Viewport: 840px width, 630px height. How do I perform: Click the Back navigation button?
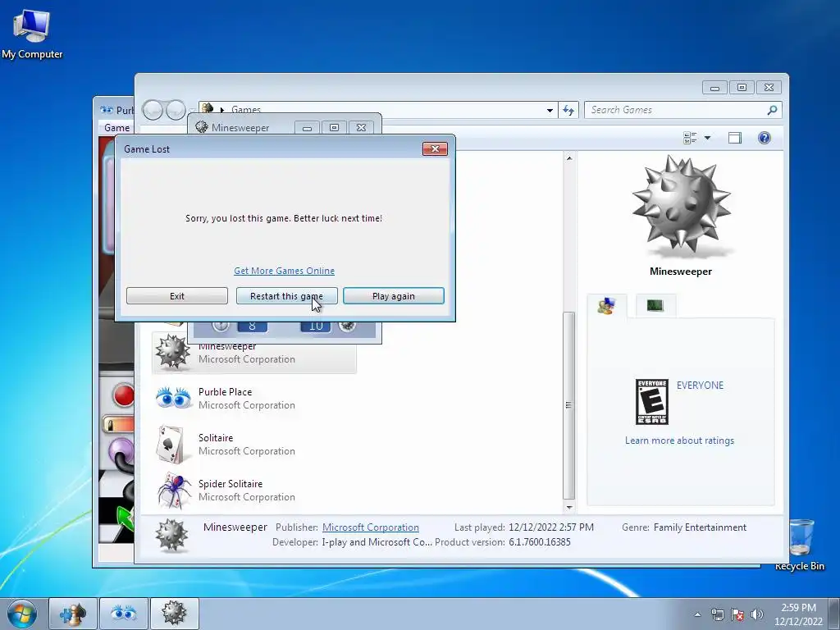(153, 110)
